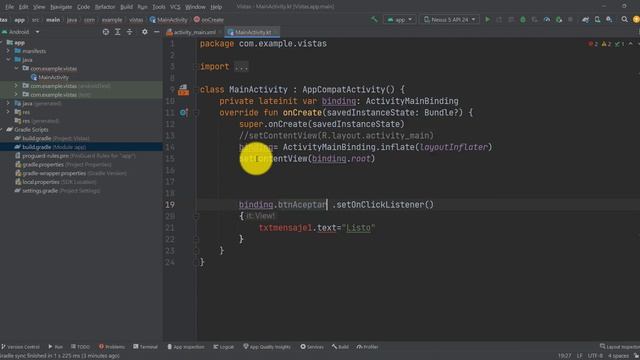Open the TODO tool window
The width and height of the screenshot is (640, 360).
pos(80,347)
